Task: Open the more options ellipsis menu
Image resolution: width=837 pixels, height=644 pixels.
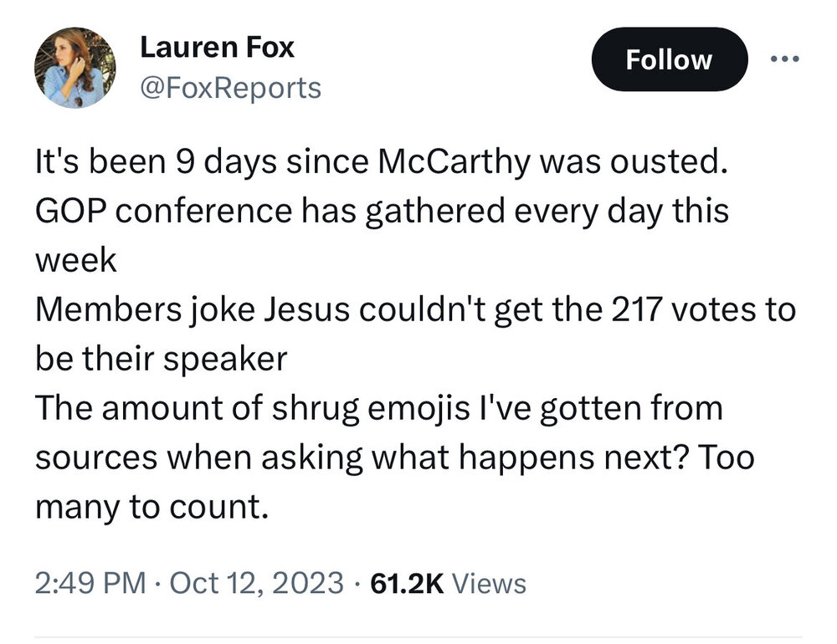Action: point(784,59)
